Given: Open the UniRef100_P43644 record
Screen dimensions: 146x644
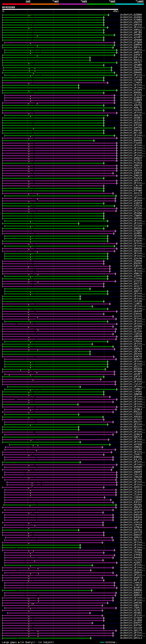Looking at the screenshot, I should (131, 163).
